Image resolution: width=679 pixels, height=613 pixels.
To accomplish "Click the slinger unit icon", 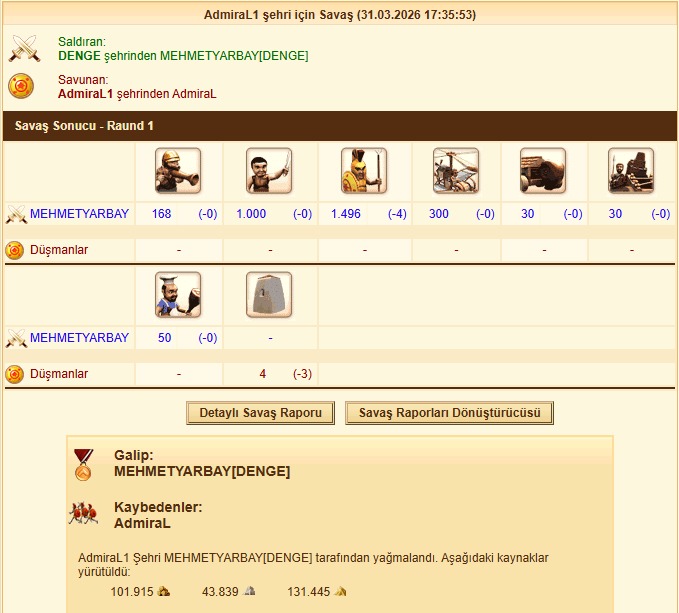I will [178, 171].
